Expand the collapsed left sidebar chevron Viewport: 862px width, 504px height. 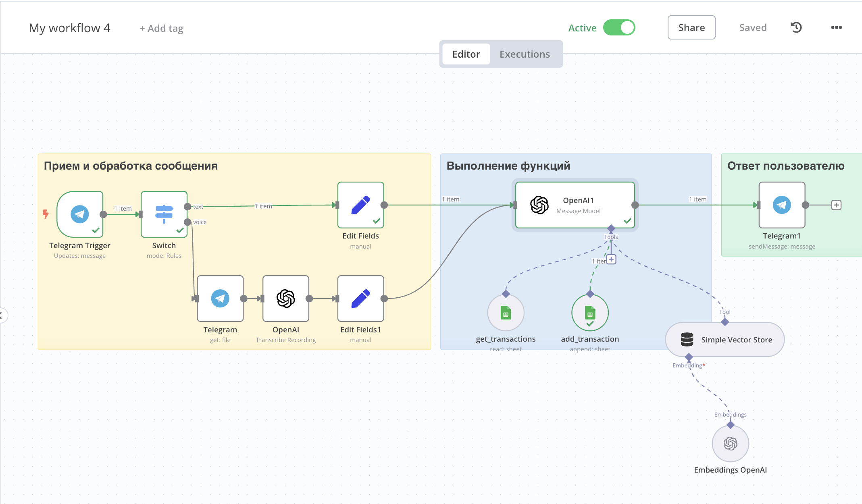tap(2, 315)
